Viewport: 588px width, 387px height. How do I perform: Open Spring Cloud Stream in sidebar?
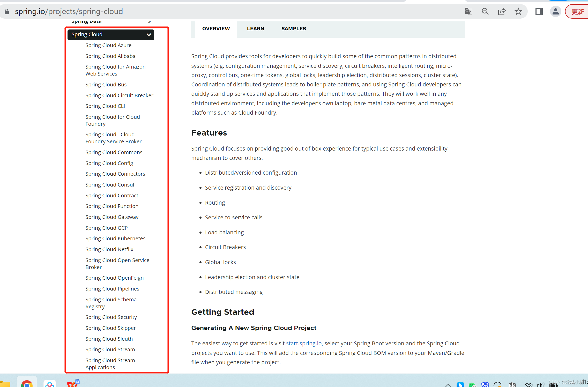click(110, 349)
